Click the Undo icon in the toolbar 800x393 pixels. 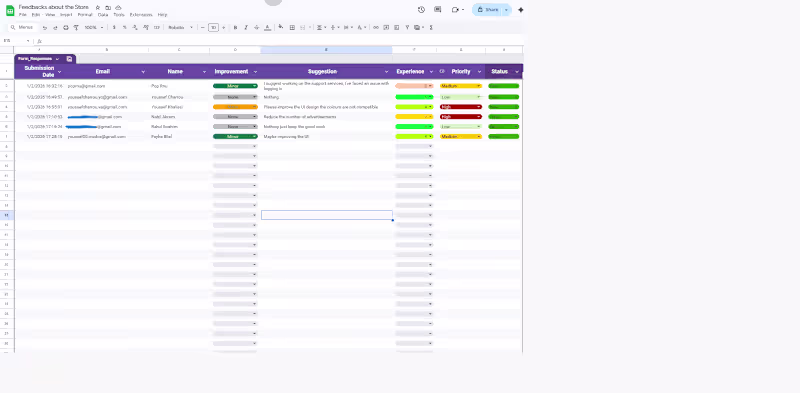click(x=45, y=28)
